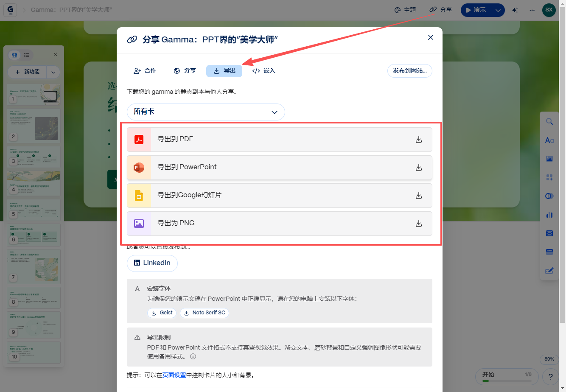
Task: Click the PNG image file icon
Action: point(139,224)
